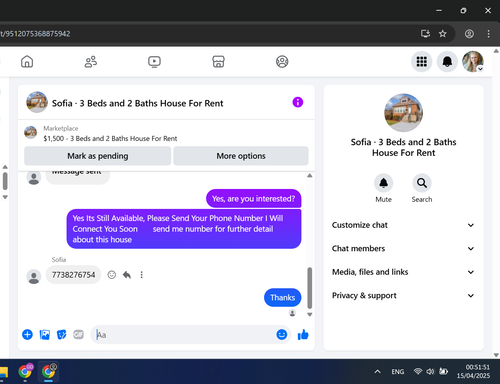Choose a sticker icon
Screen dimensions: 500x384
click(62, 334)
